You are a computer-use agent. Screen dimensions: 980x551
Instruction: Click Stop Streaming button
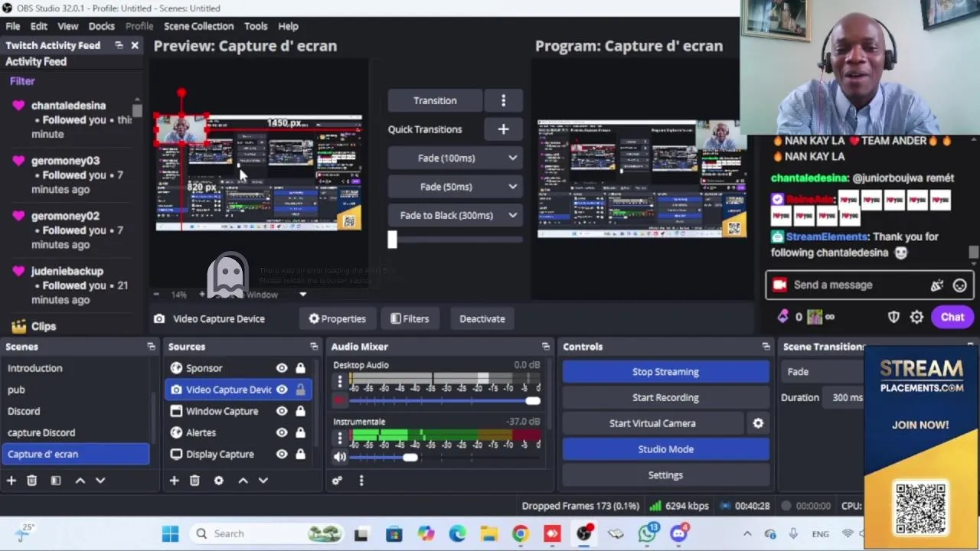(x=666, y=372)
